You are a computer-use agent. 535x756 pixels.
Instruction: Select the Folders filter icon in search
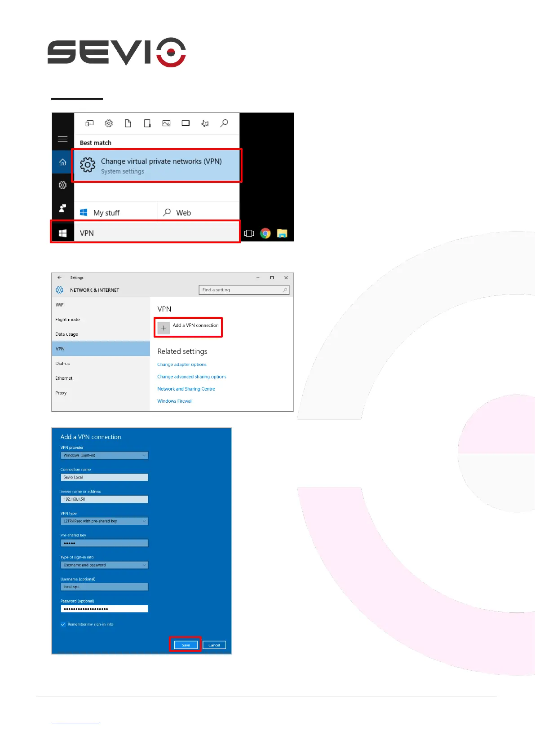pyautogui.click(x=147, y=123)
